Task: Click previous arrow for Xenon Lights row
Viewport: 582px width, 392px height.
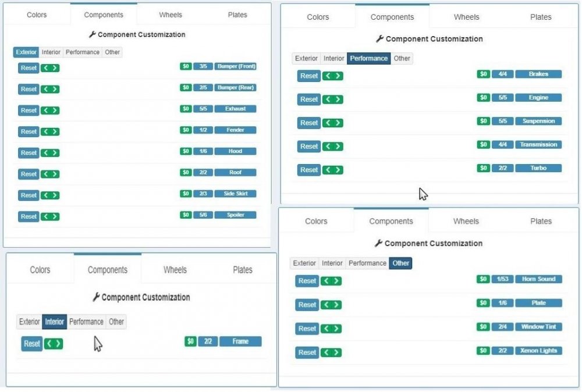Action: point(326,352)
